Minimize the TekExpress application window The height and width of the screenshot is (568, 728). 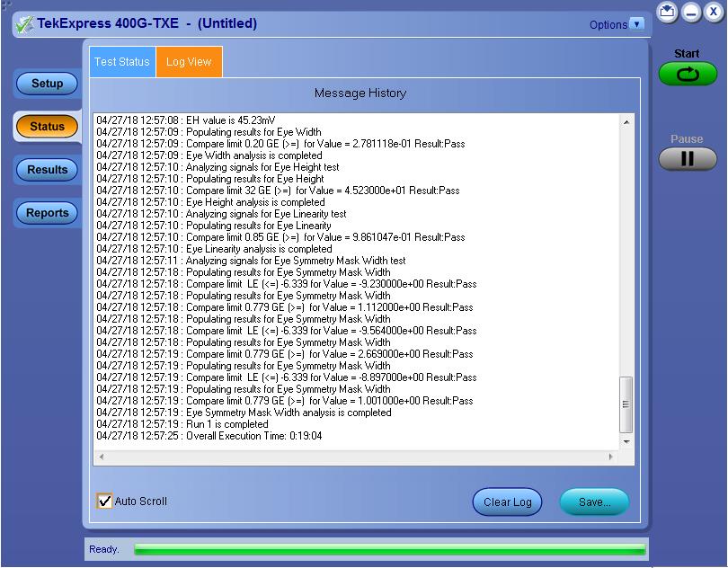690,12
